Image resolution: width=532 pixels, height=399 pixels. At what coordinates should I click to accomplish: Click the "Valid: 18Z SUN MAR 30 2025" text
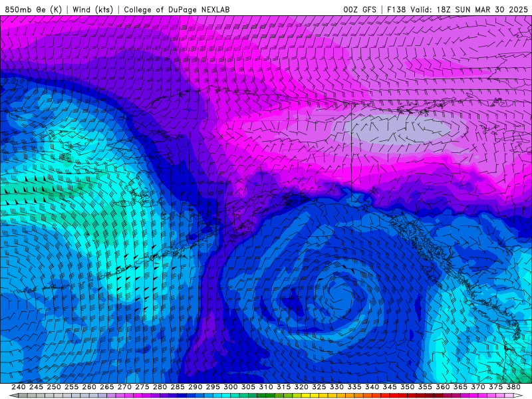(469, 9)
